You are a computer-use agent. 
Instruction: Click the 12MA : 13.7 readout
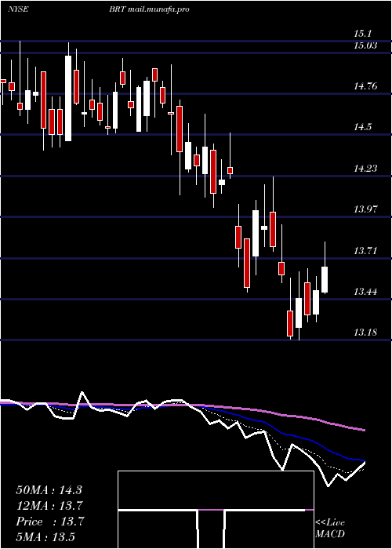(49, 506)
